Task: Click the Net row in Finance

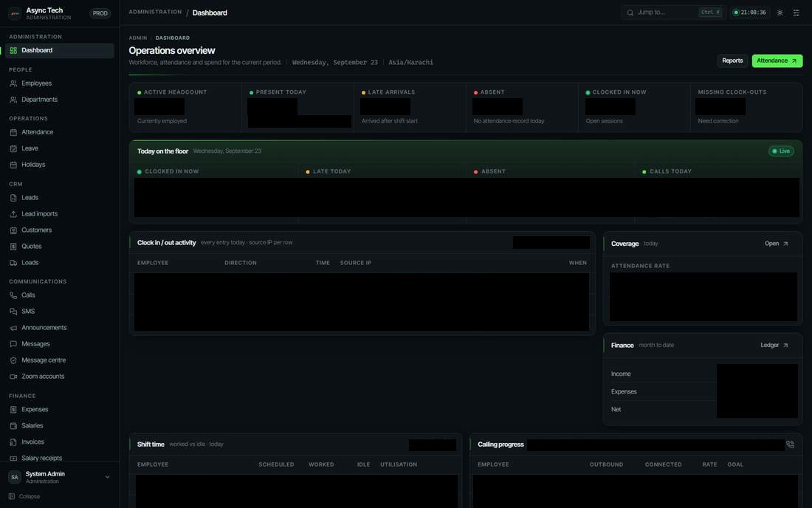Action: point(704,409)
